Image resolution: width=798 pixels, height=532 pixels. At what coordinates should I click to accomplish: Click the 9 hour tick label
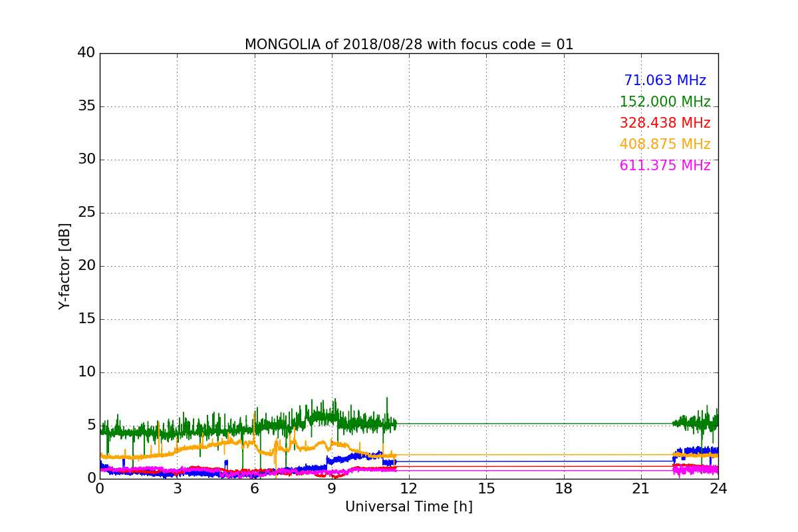tap(332, 488)
